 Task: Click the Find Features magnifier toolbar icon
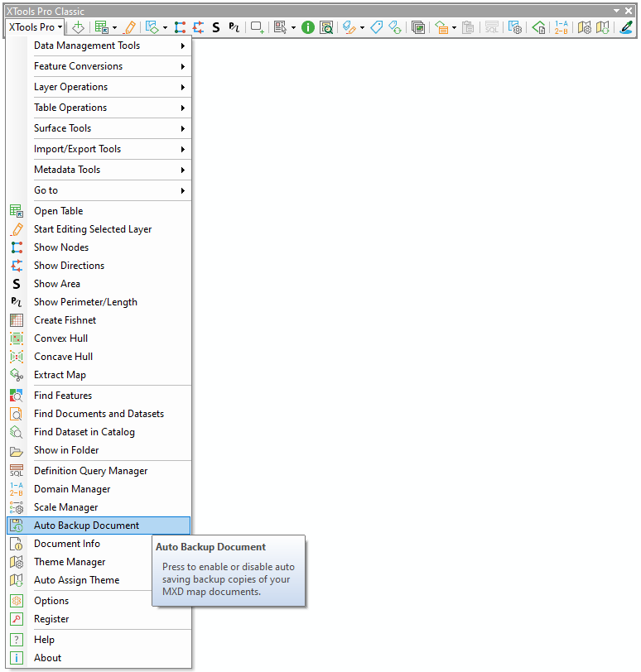click(326, 27)
